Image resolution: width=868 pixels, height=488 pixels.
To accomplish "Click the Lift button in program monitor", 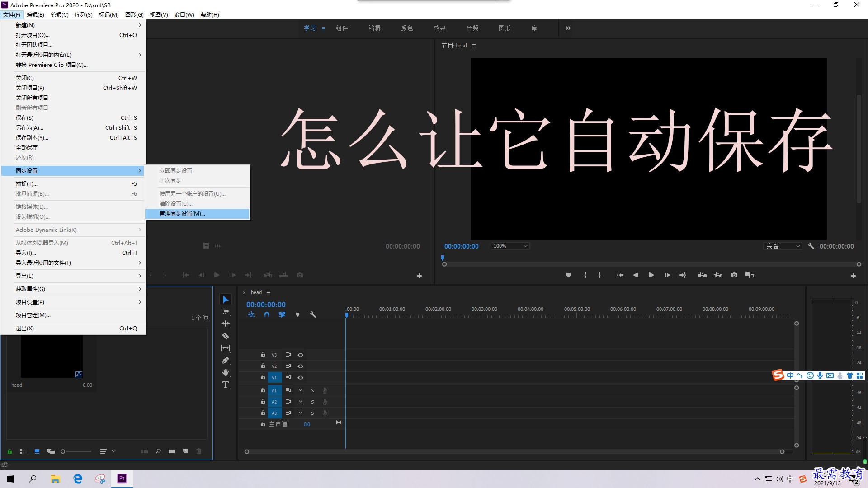I will (702, 275).
